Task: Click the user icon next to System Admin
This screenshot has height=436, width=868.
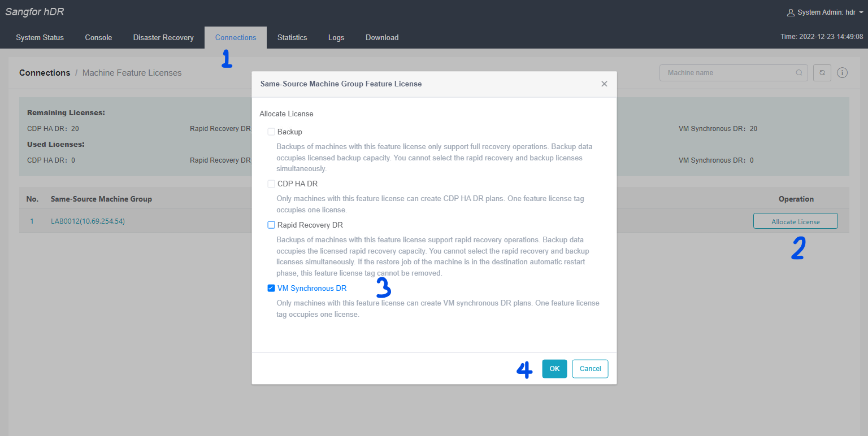Action: [x=791, y=12]
